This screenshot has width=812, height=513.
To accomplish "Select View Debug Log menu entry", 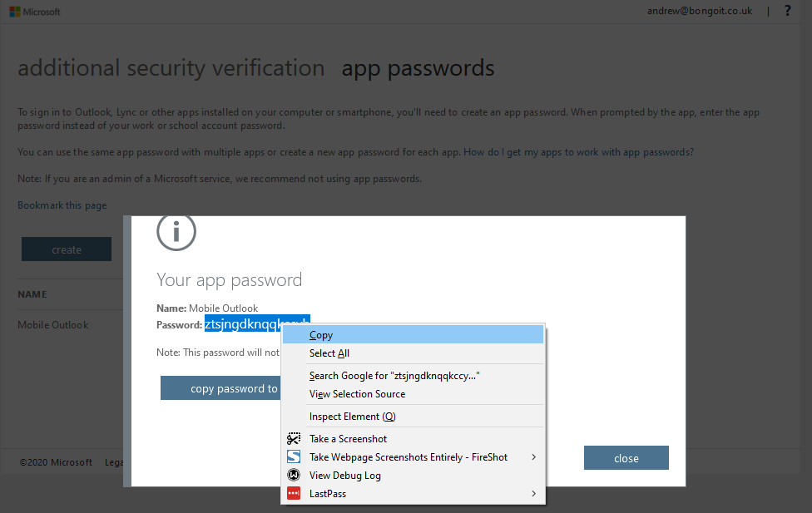I will 413,476.
